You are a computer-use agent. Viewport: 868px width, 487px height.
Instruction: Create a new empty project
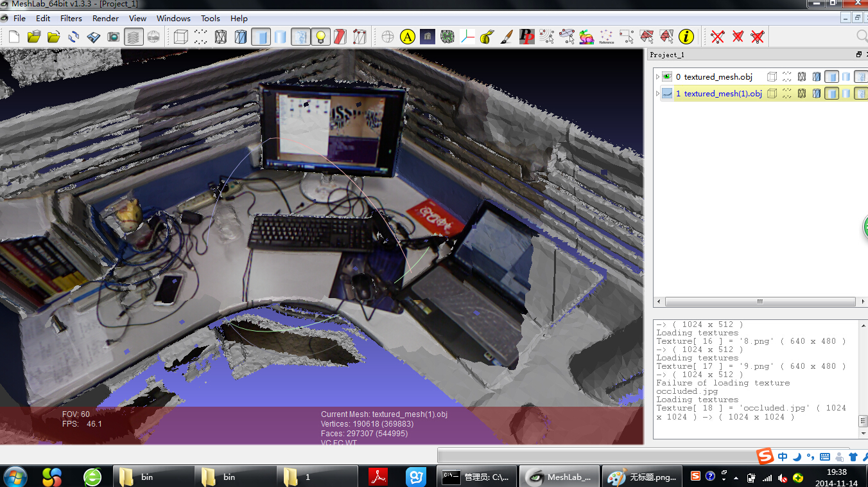click(15, 37)
